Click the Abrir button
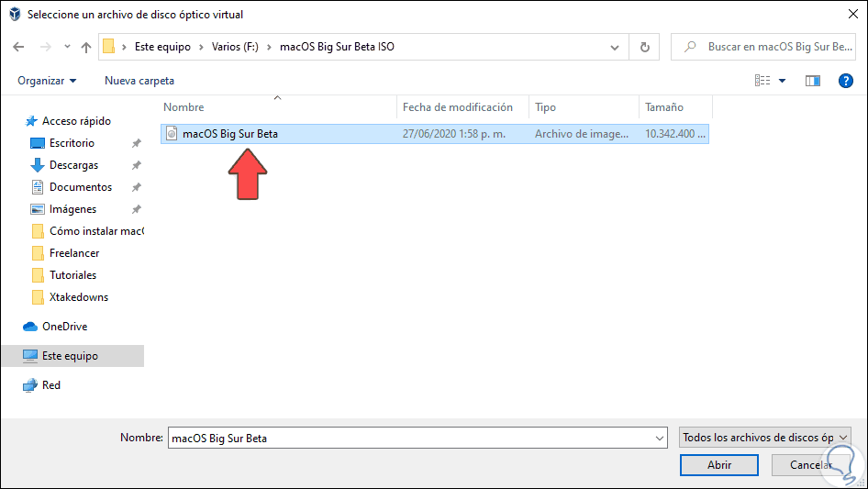Screen dimensions: 868x489 (719, 465)
